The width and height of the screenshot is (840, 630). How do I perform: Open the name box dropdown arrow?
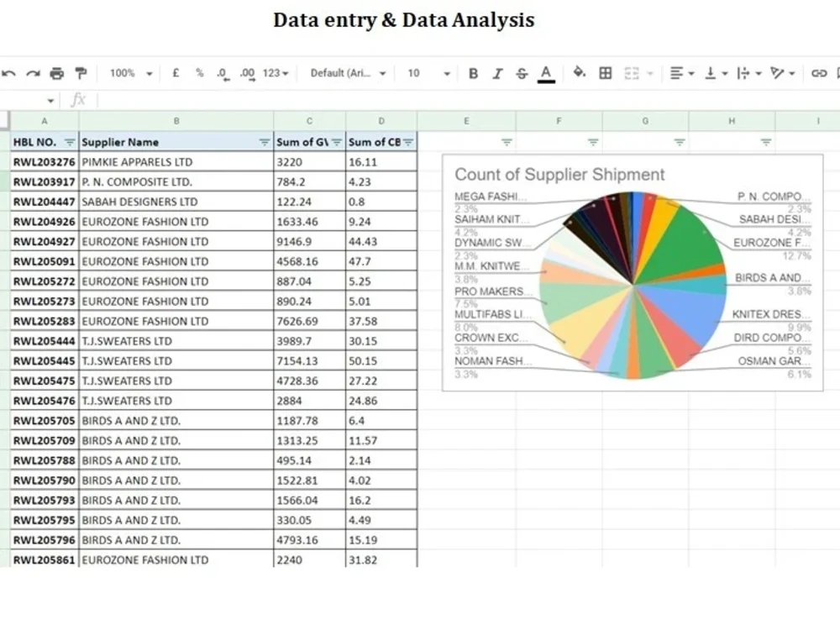pos(50,101)
